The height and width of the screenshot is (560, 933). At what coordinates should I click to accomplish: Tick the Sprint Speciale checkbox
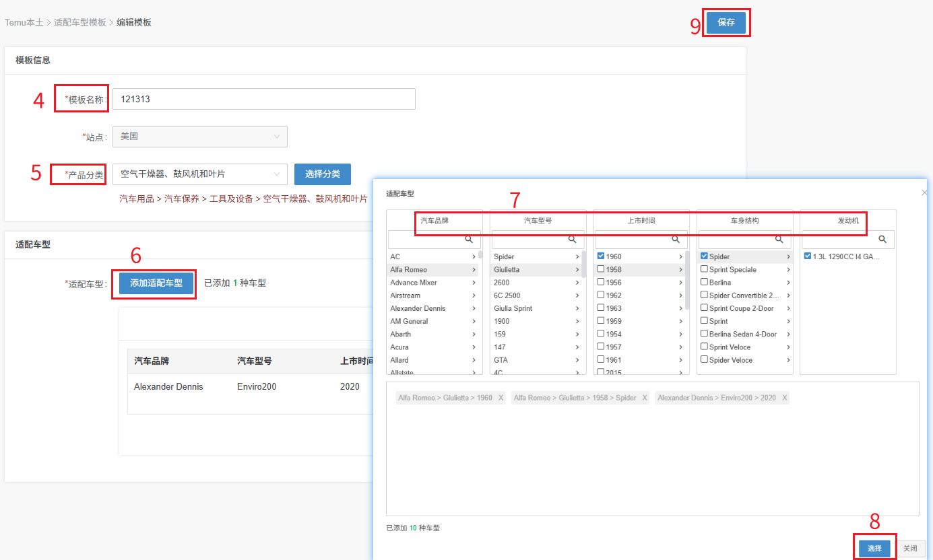pyautogui.click(x=705, y=269)
